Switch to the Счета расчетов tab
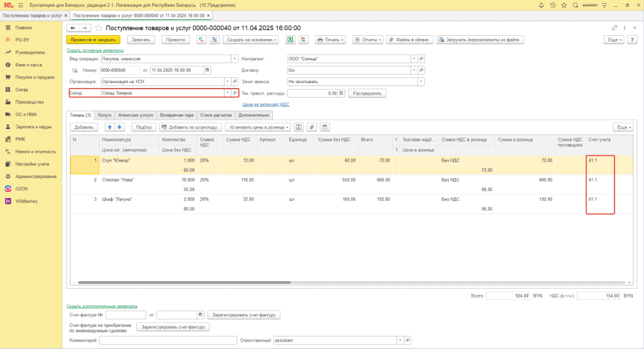 point(216,116)
